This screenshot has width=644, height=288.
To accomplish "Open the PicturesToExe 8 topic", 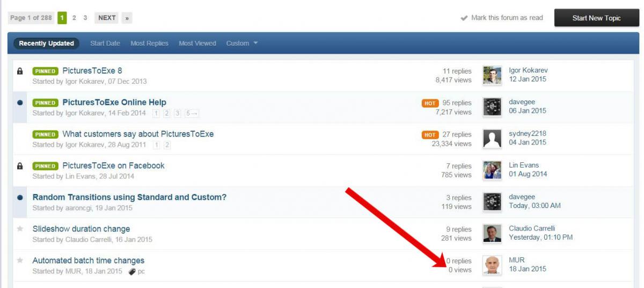I will (x=92, y=70).
